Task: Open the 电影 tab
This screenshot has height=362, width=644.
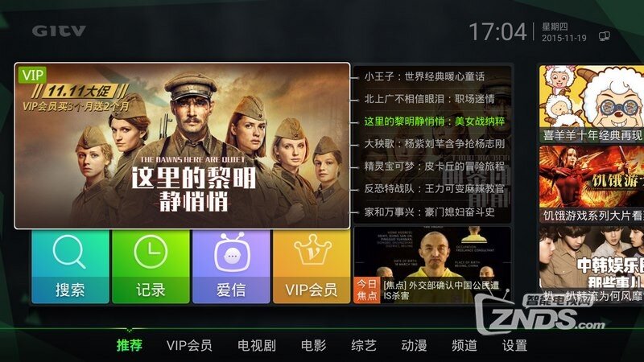Action: (x=313, y=345)
